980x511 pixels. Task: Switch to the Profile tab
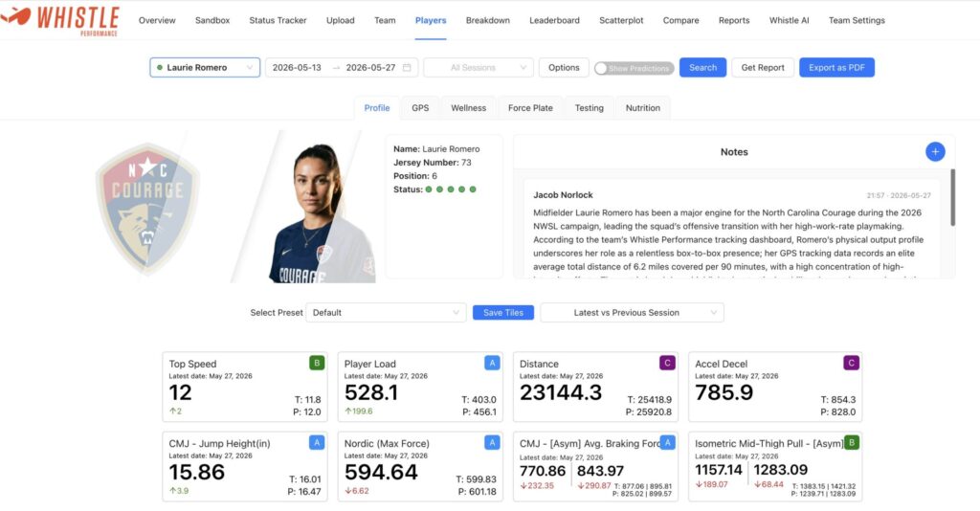tap(377, 107)
